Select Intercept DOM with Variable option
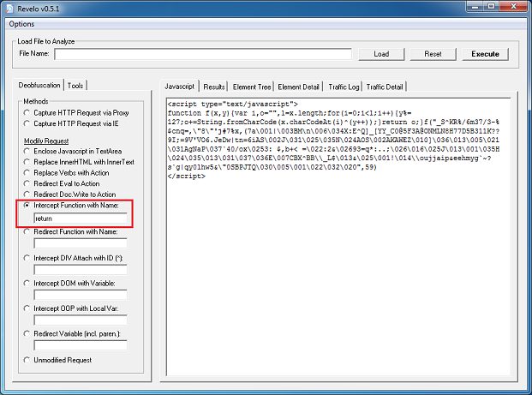The height and width of the screenshot is (395, 532). coord(28,282)
